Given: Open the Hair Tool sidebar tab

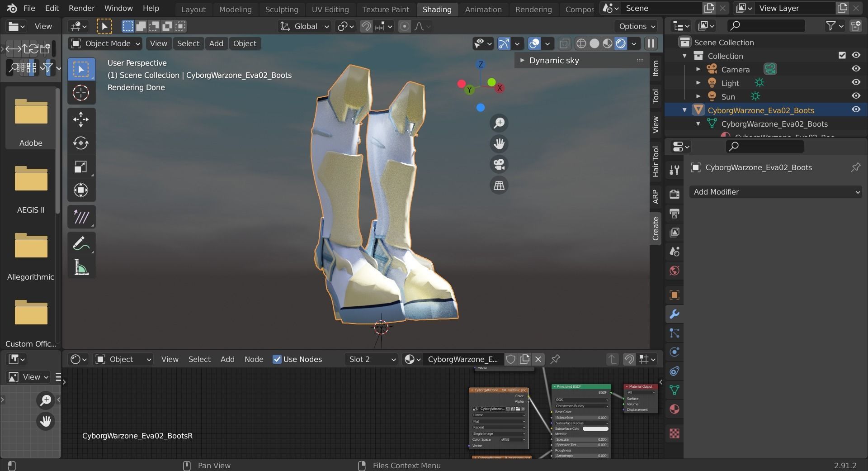Looking at the screenshot, I should click(x=656, y=161).
